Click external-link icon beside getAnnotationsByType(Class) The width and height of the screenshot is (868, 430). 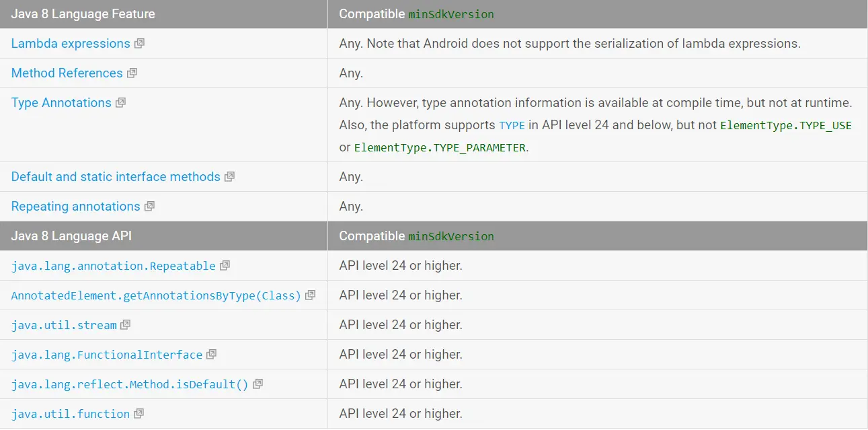tap(310, 295)
